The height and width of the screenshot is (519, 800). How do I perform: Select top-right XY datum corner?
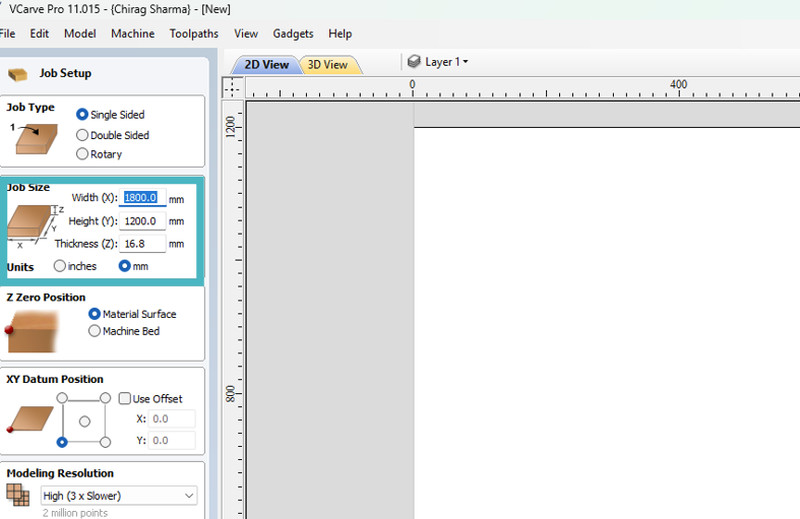tap(105, 398)
